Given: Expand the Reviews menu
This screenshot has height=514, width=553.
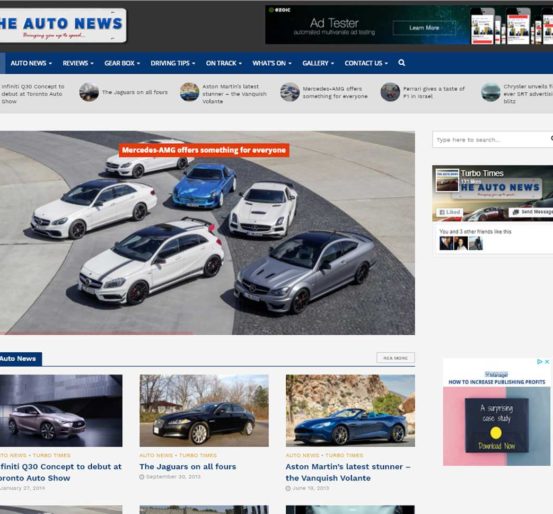Looking at the screenshot, I should (78, 63).
